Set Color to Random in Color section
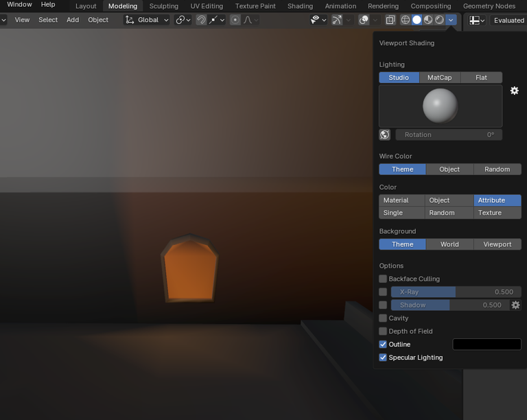 pyautogui.click(x=449, y=213)
